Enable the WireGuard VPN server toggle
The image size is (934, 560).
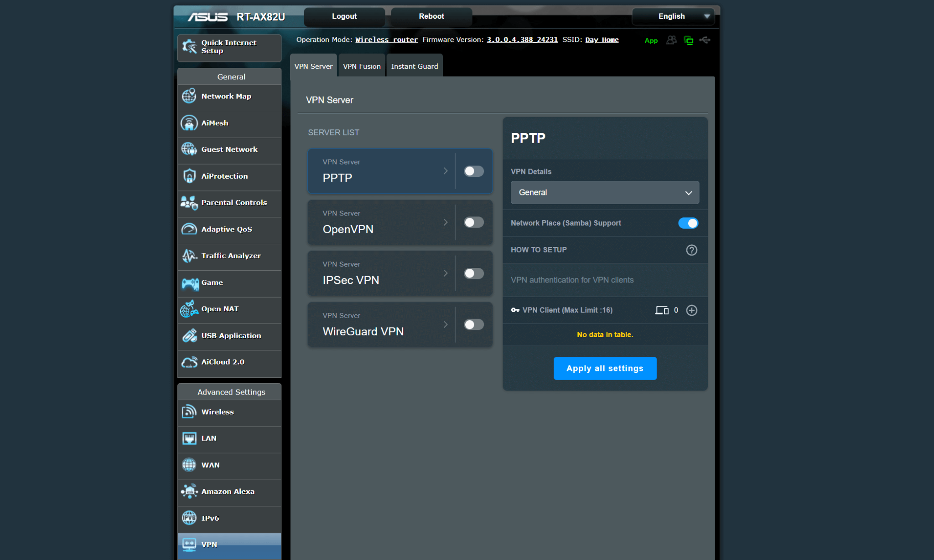click(x=474, y=324)
